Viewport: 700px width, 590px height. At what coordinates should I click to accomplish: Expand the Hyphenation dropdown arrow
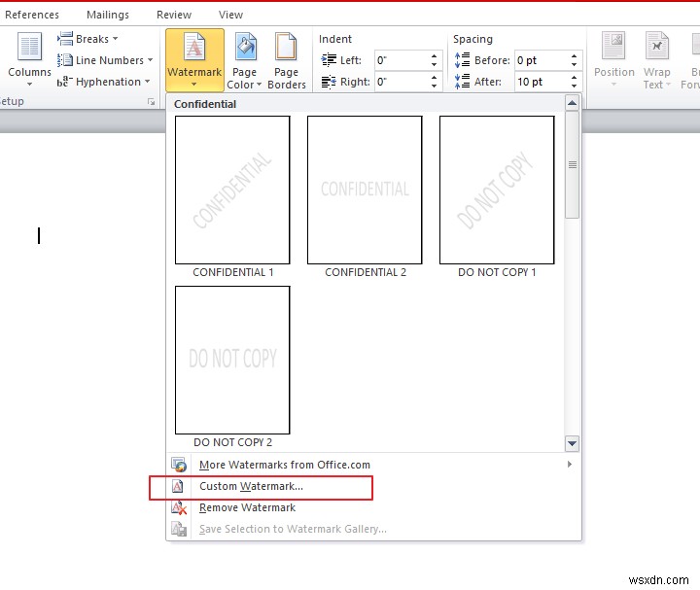point(147,82)
